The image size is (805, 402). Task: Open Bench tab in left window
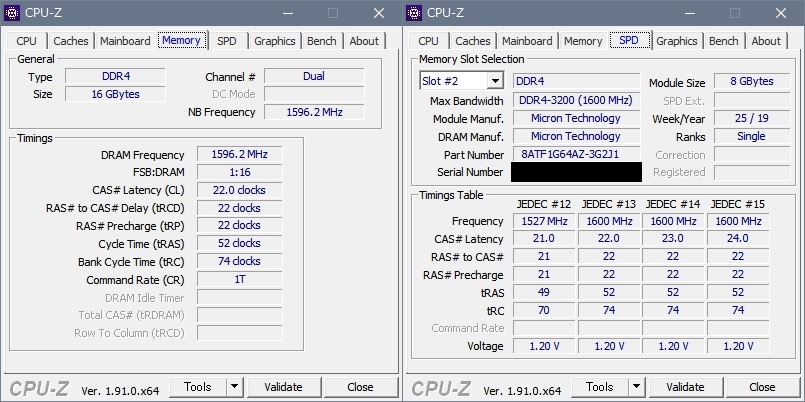coord(322,41)
